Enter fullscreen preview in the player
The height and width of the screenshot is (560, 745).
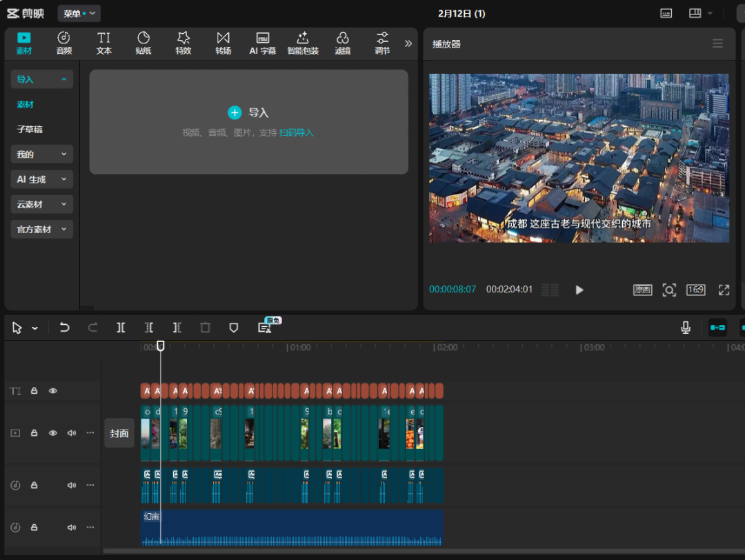[x=724, y=290]
